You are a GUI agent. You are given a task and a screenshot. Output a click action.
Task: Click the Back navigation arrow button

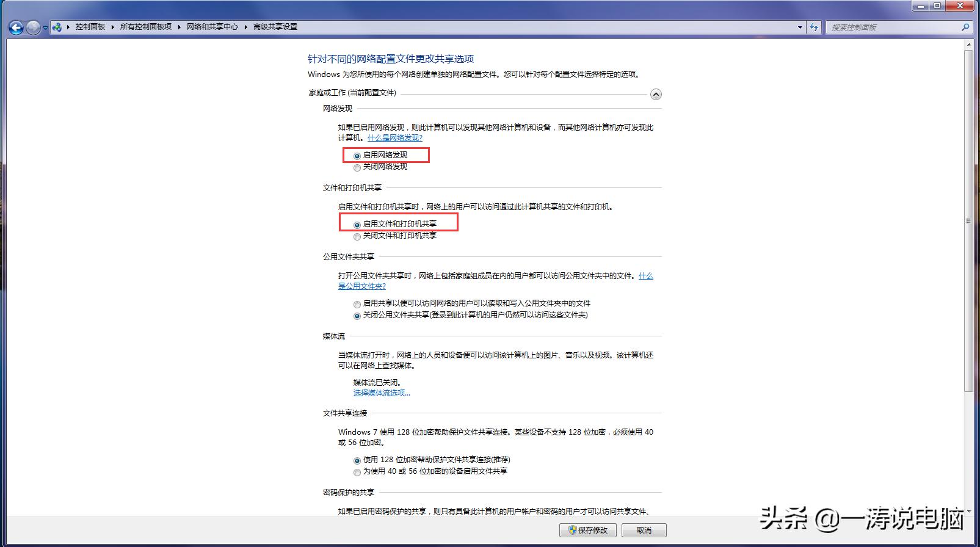[16, 27]
